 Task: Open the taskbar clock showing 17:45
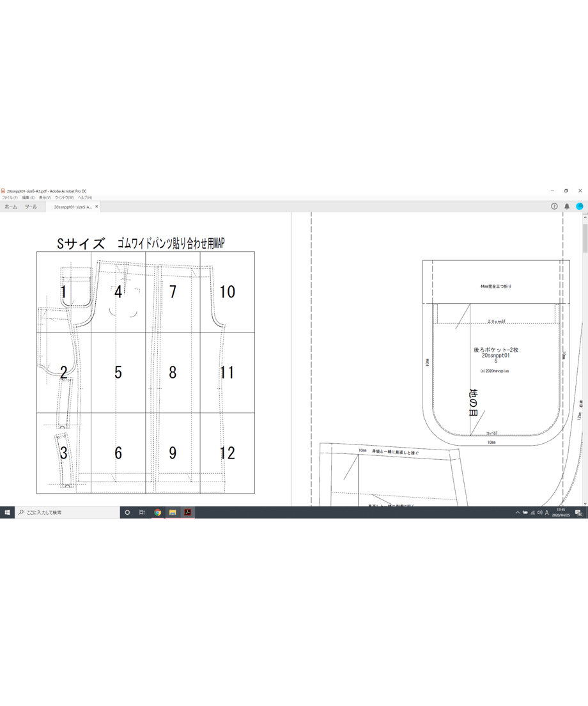click(x=561, y=512)
